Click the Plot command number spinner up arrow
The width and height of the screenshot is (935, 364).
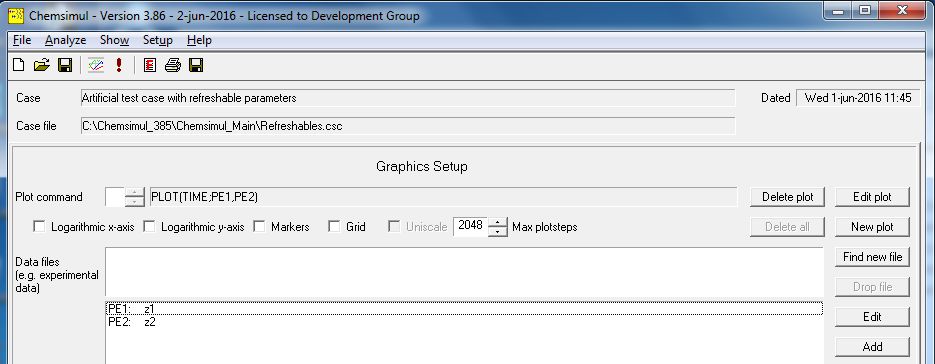[135, 192]
